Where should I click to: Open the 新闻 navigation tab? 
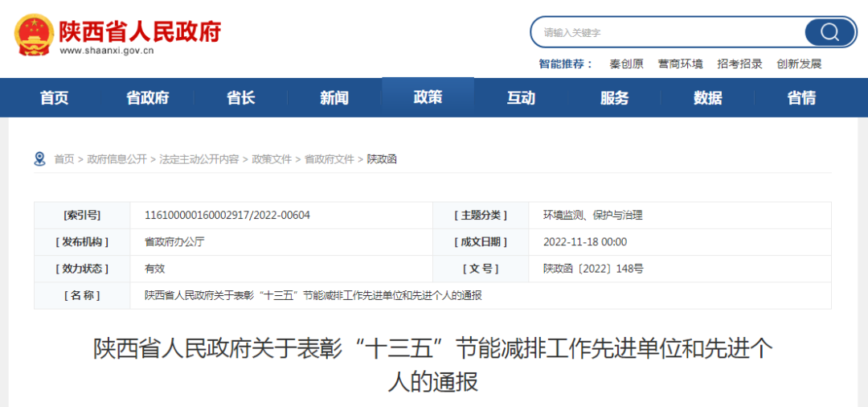pyautogui.click(x=334, y=98)
